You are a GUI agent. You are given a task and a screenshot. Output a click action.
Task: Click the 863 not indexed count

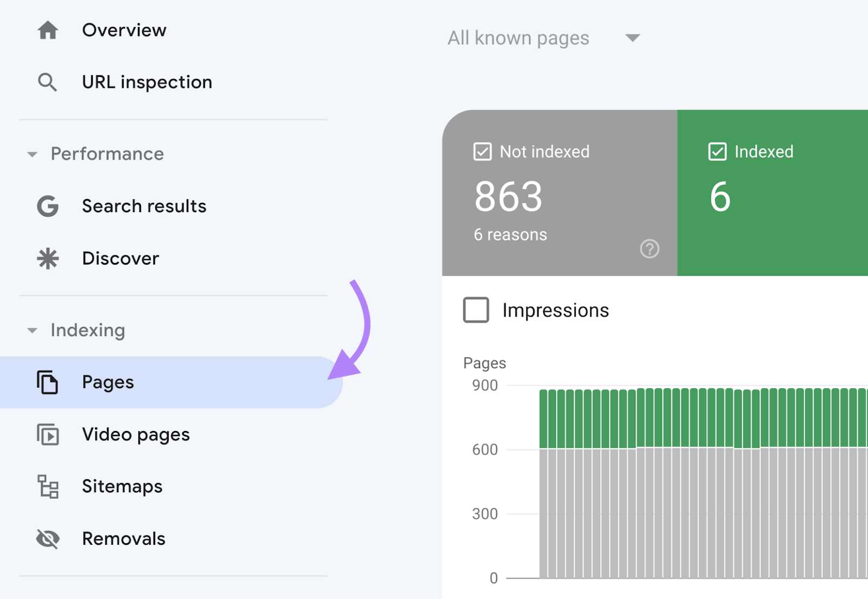(x=508, y=197)
